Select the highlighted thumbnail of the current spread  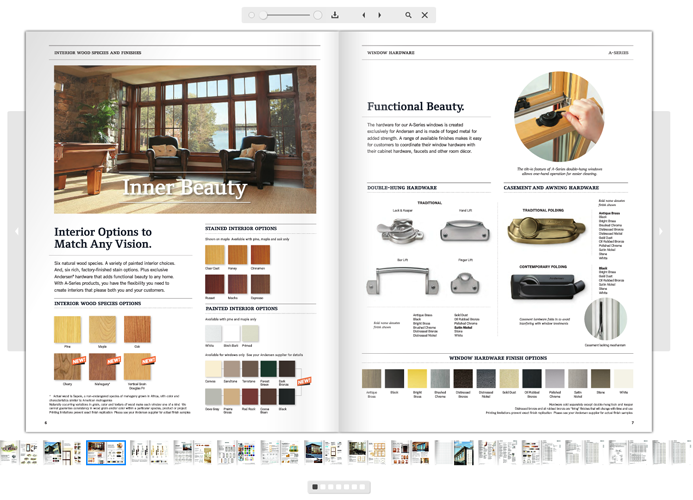tap(106, 452)
